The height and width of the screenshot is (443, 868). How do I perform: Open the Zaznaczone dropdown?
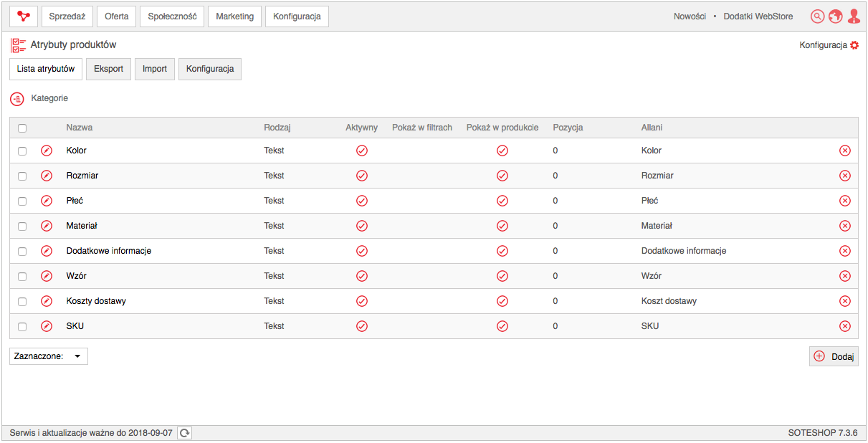click(49, 356)
